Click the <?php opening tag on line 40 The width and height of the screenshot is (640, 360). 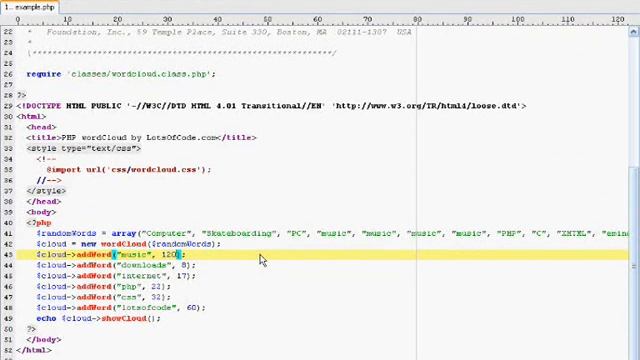[39, 223]
